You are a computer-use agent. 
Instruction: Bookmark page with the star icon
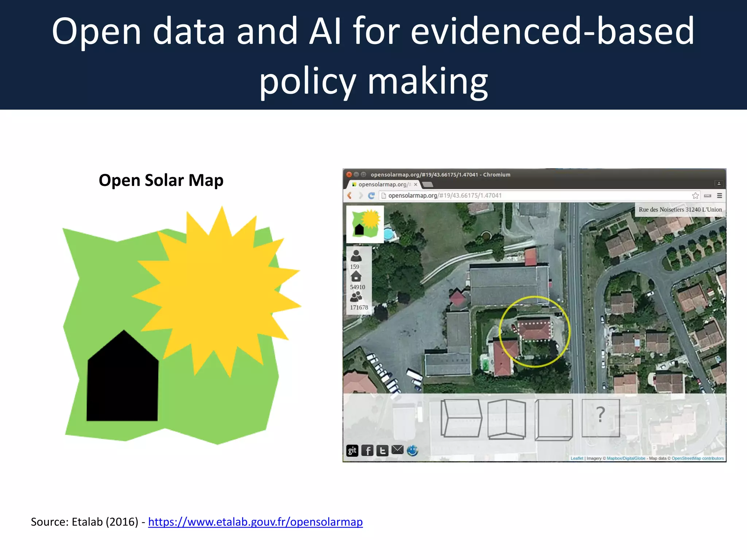click(x=695, y=196)
